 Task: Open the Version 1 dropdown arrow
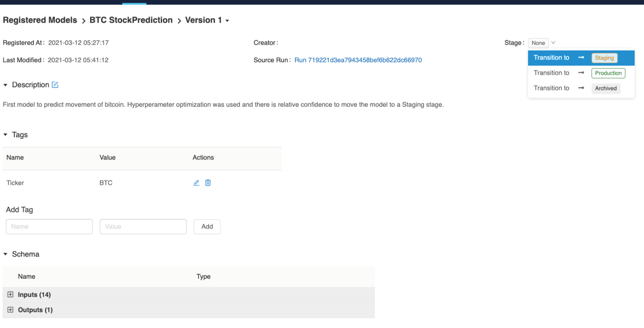tap(227, 21)
